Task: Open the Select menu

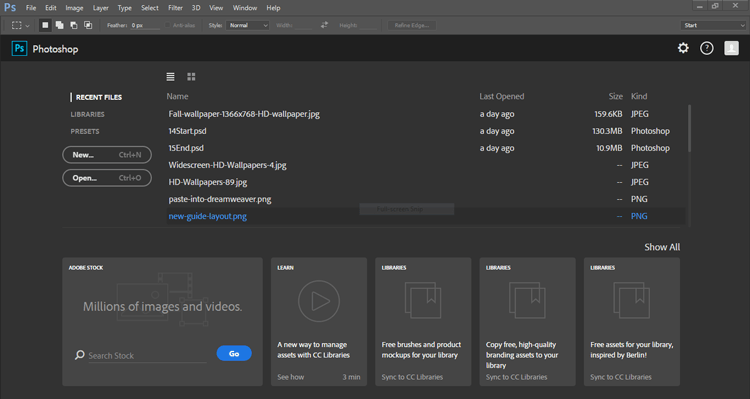Action: point(150,8)
